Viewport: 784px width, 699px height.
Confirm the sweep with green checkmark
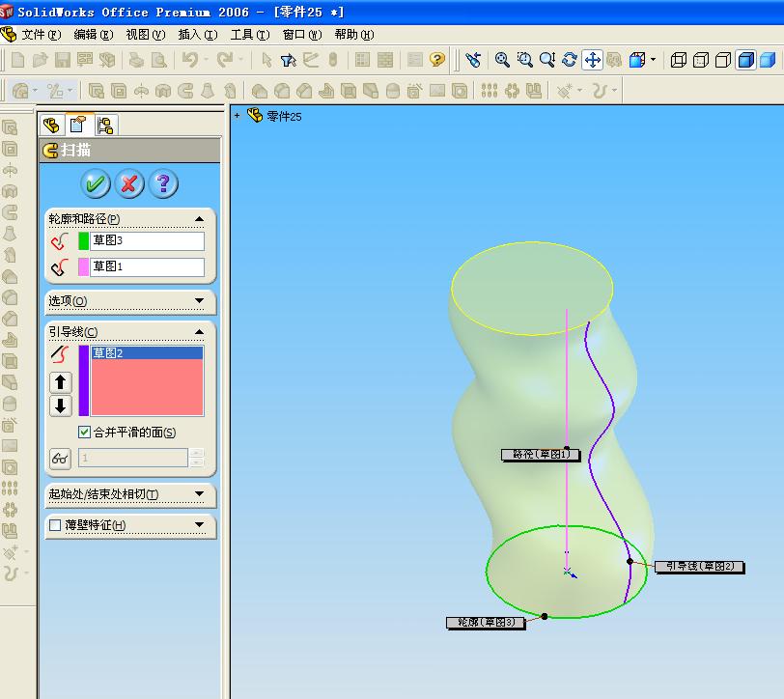(95, 184)
